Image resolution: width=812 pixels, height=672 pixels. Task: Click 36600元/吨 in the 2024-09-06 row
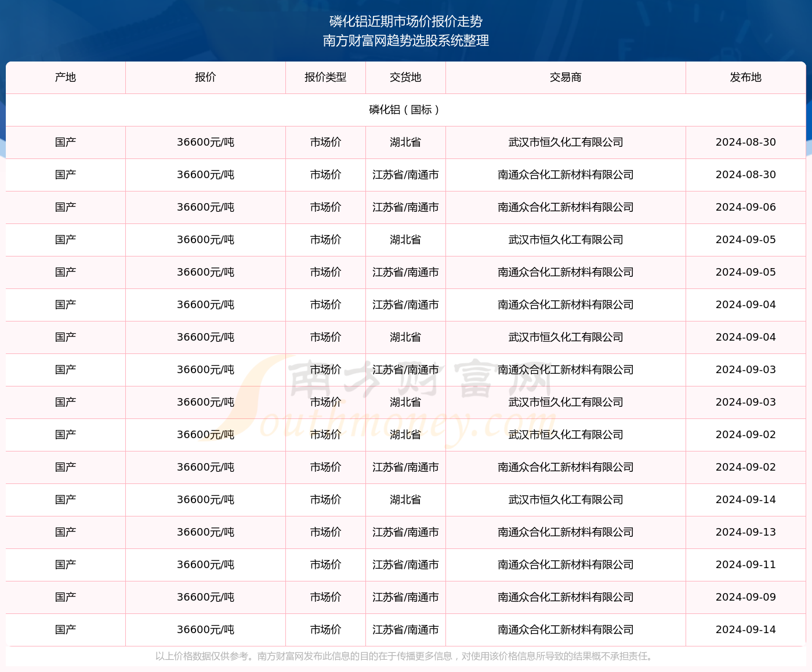pyautogui.click(x=205, y=207)
